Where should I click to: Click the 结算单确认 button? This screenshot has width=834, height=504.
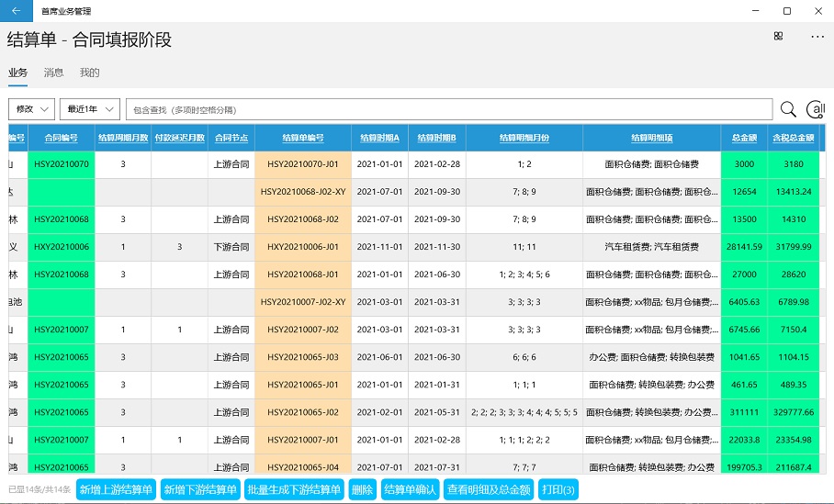(x=409, y=489)
